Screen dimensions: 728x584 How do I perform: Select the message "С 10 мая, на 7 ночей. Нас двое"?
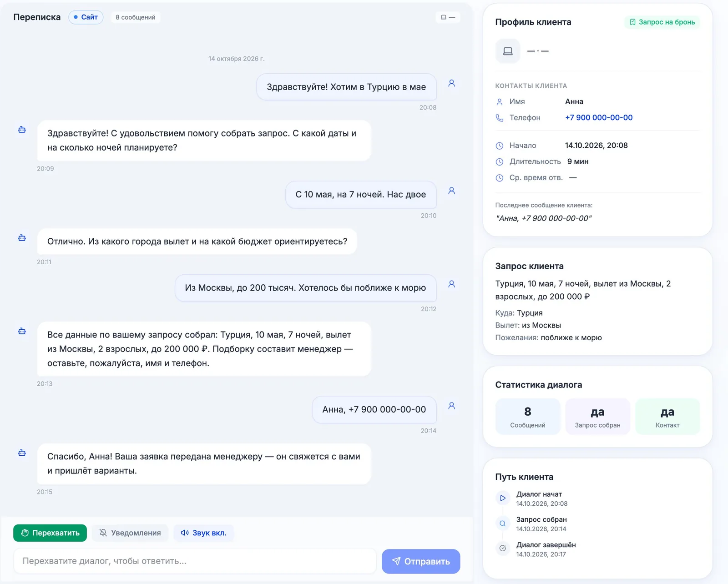click(x=361, y=195)
